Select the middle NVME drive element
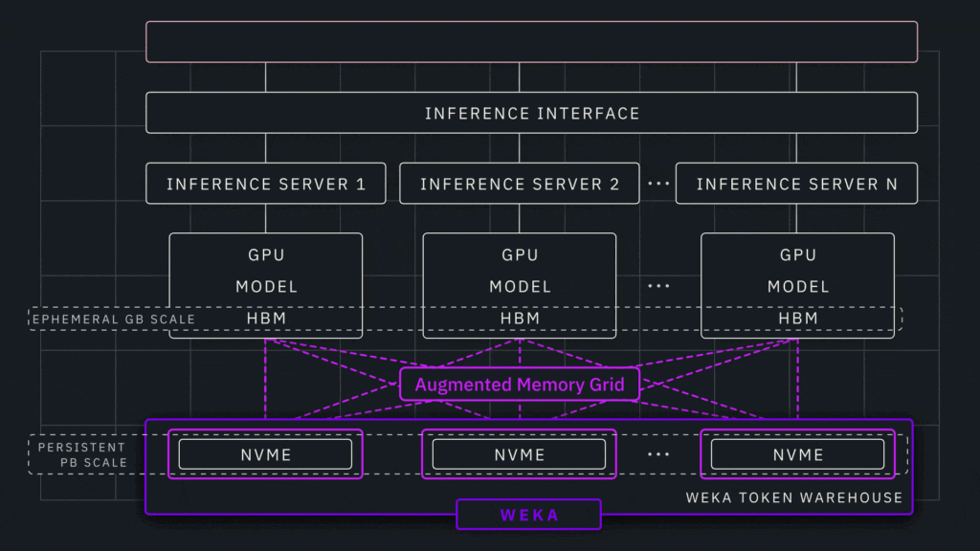Screen dimensions: 980x551 (x=519, y=454)
